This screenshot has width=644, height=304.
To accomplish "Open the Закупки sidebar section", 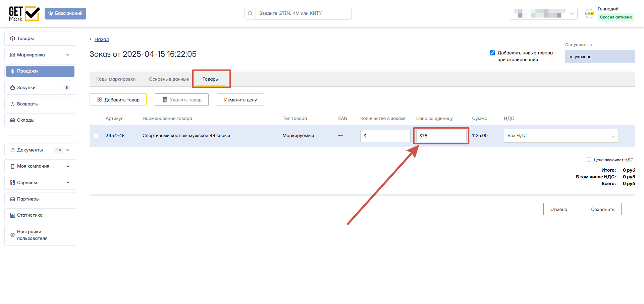I will click(40, 88).
